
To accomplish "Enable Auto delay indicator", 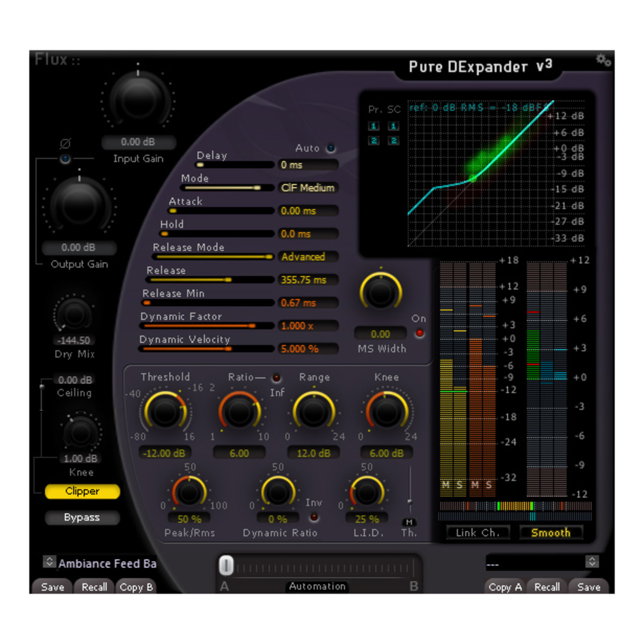I will point(331,148).
